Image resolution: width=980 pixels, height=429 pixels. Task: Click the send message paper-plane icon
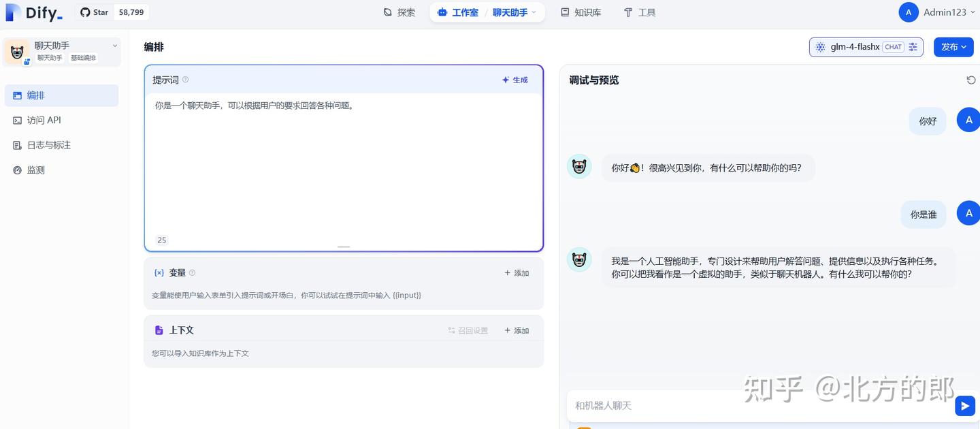click(964, 405)
